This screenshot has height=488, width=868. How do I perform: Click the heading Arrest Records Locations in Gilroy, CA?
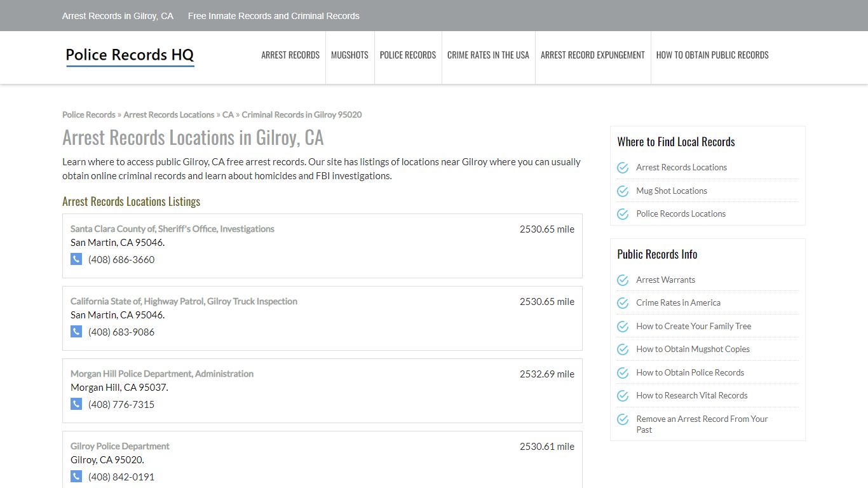click(193, 137)
